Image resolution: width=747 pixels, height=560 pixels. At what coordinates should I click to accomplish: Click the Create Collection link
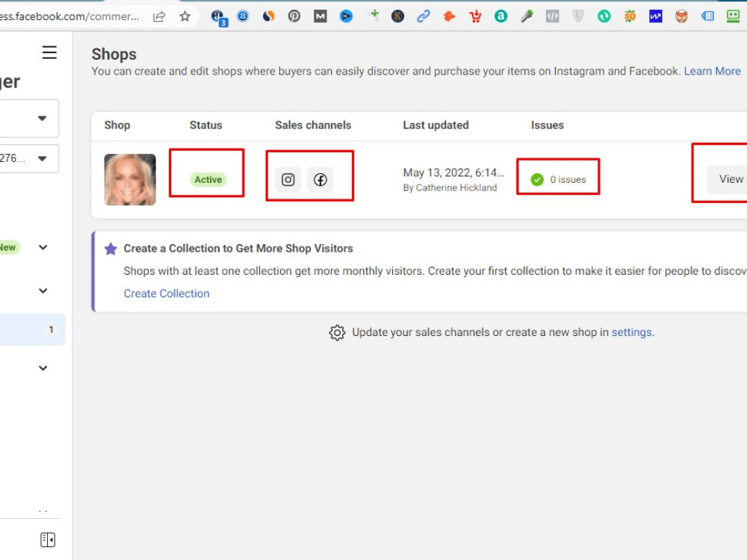[167, 293]
